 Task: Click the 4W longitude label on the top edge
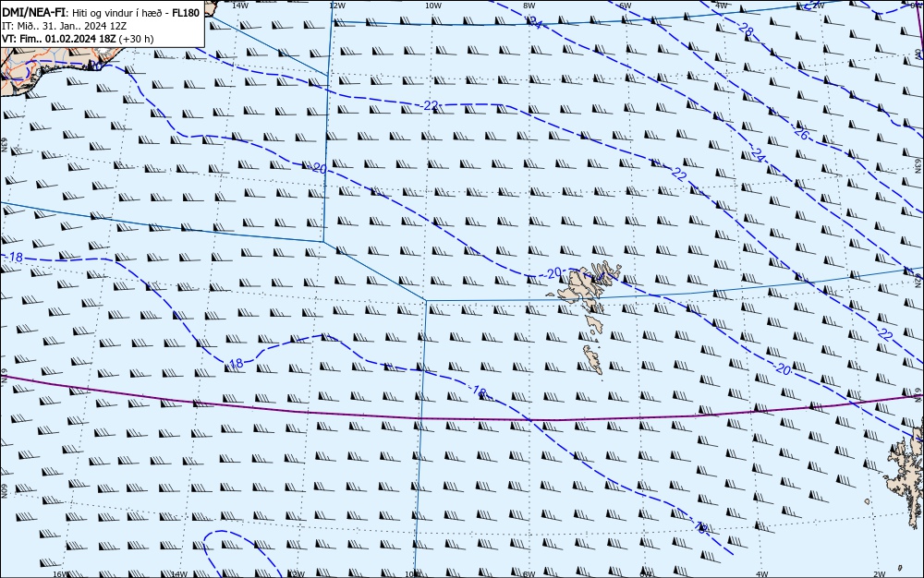[x=721, y=5]
